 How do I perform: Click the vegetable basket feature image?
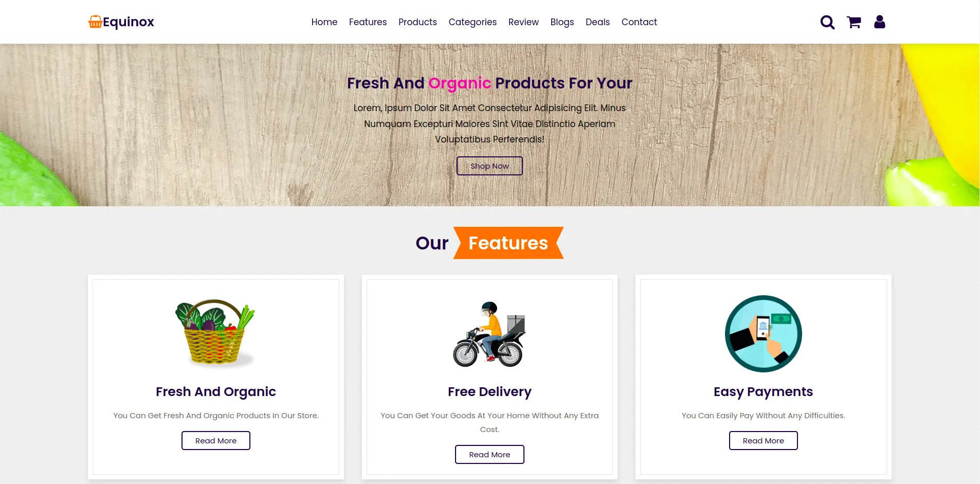(x=216, y=333)
